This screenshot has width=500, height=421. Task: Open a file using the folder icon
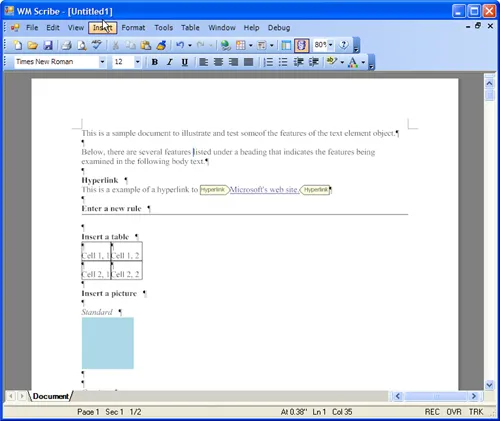32,45
